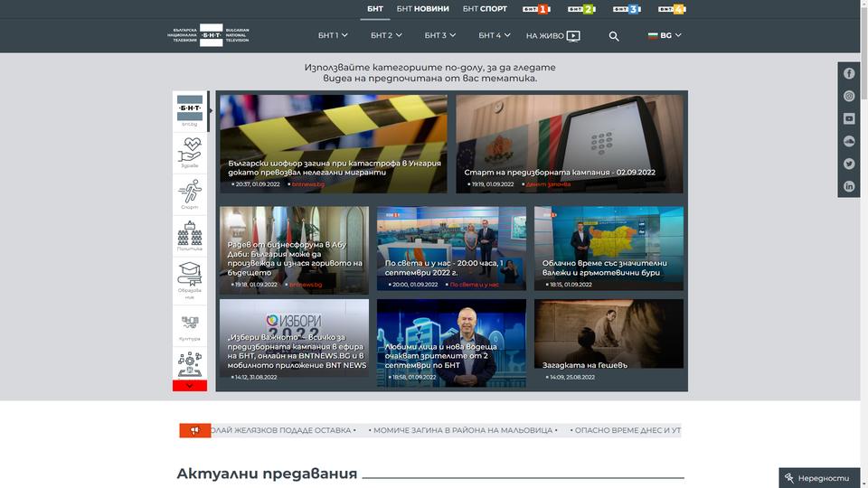
Task: Open the YouTube social icon
Action: point(849,119)
